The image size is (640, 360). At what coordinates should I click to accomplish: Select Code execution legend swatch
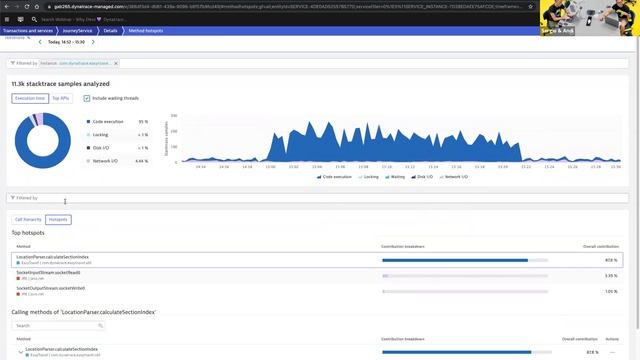point(88,122)
